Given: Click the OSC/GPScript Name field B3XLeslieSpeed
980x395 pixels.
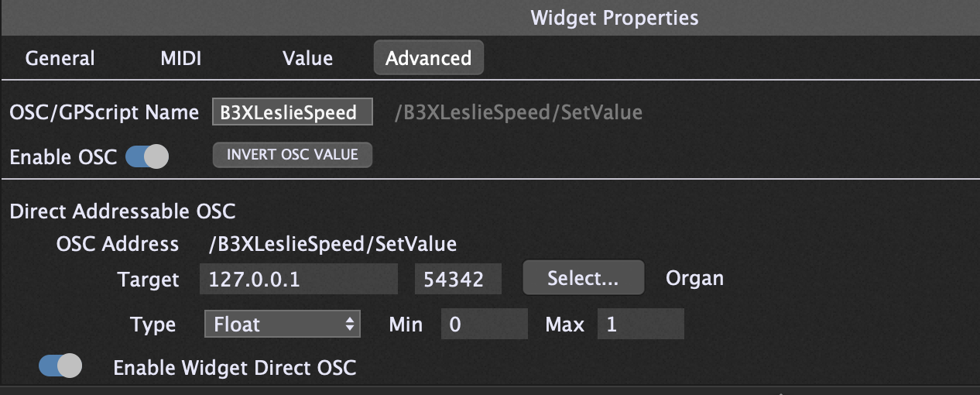Looking at the screenshot, I should tap(292, 112).
